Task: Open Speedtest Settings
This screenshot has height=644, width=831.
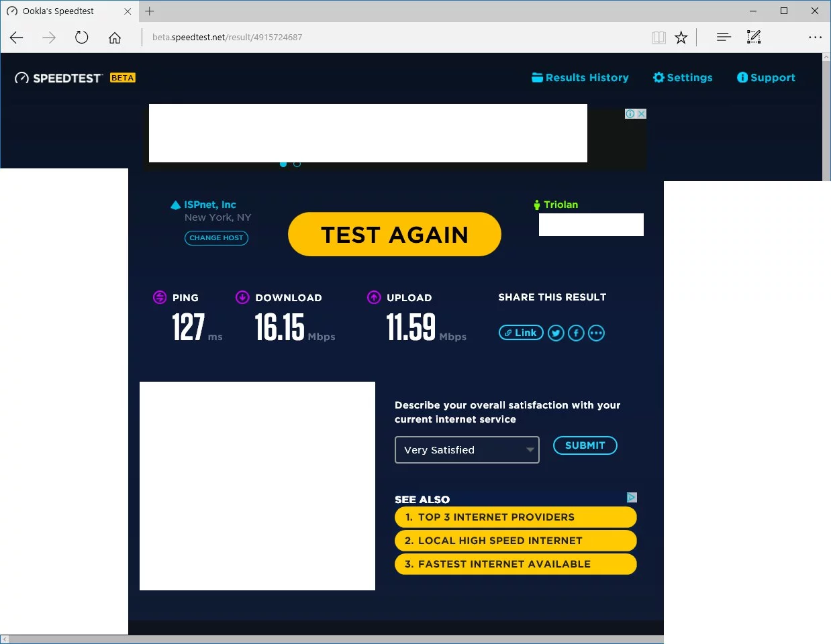Action: pyautogui.click(x=683, y=78)
